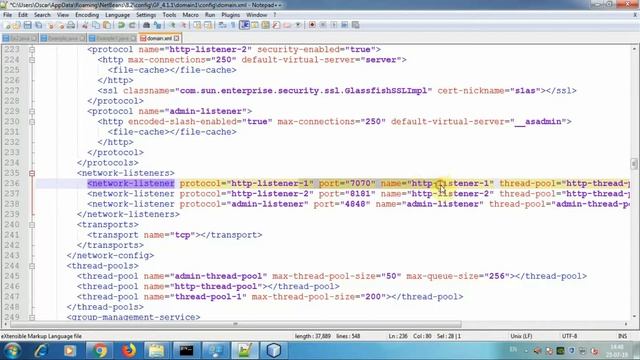Viewport: 640px width, 360px height.
Task: Open Find with the binoculars icon
Action: [x=147, y=25]
